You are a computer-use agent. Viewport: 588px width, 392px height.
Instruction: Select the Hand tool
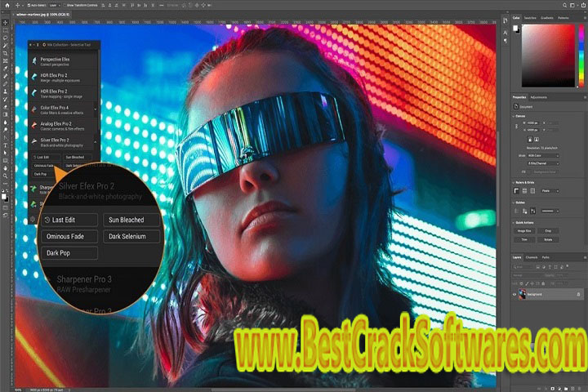coord(5,168)
